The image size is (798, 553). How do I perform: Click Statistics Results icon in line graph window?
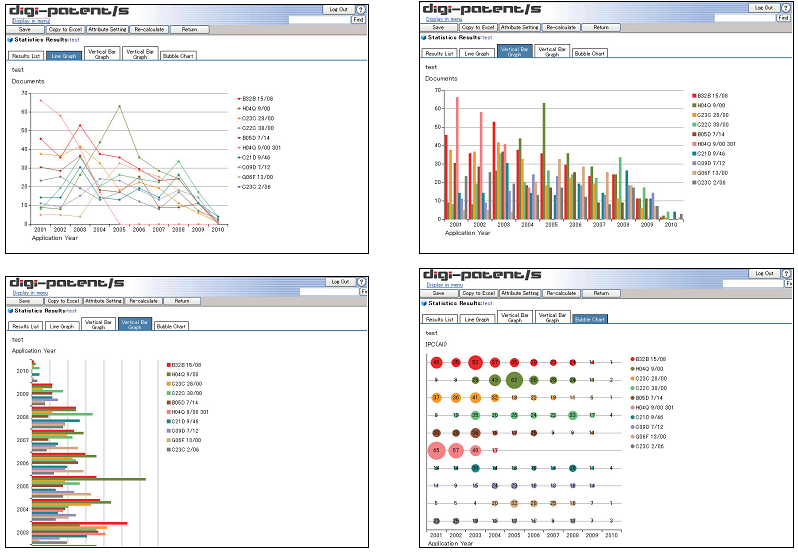(10, 40)
